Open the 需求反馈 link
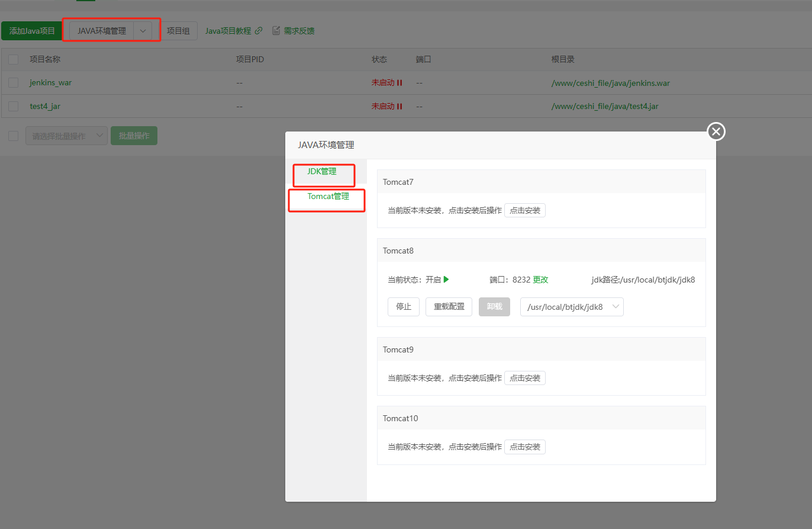 pyautogui.click(x=299, y=31)
